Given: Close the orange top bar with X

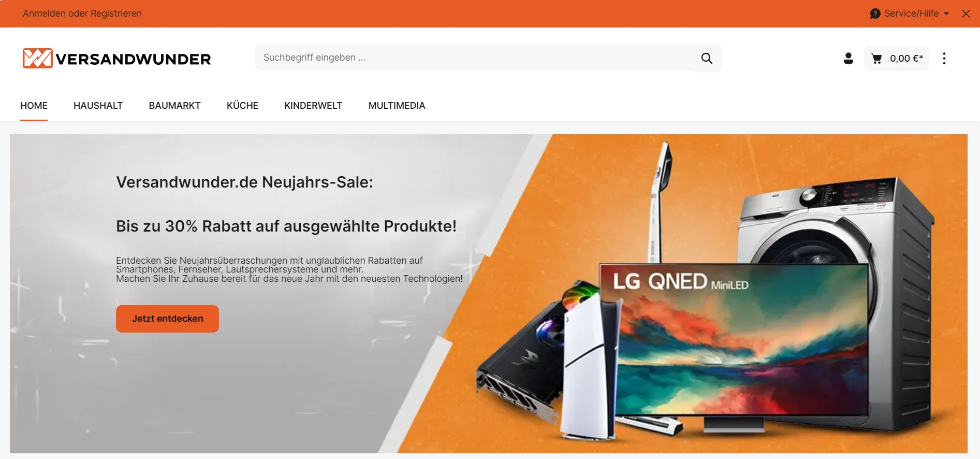Looking at the screenshot, I should pos(966,14).
